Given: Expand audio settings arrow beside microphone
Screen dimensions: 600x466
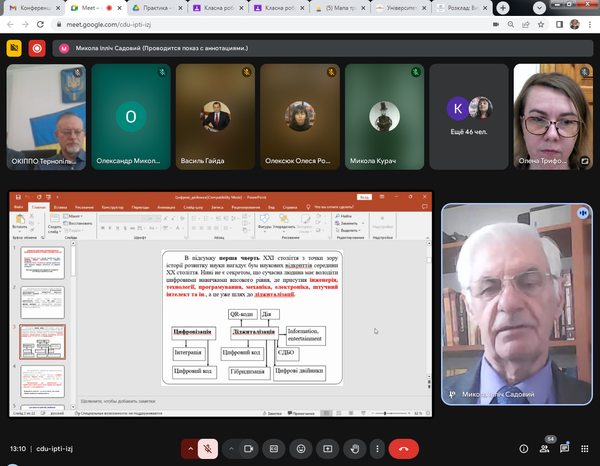Looking at the screenshot, I should coord(189,449).
